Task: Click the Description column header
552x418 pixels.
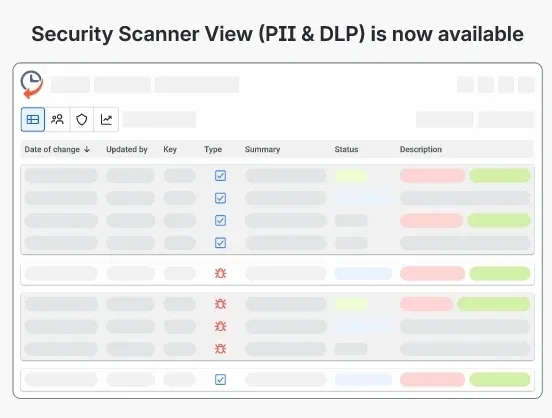Action: click(x=421, y=149)
